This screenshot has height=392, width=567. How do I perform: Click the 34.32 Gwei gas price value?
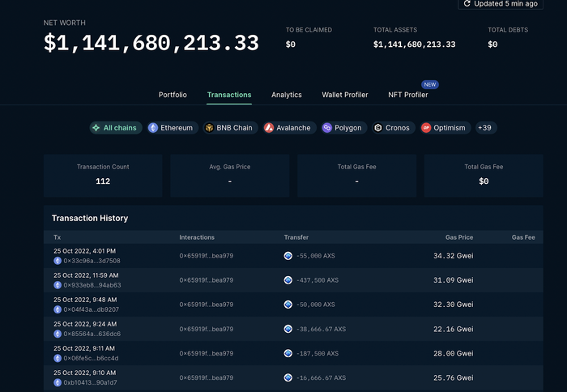tap(453, 256)
